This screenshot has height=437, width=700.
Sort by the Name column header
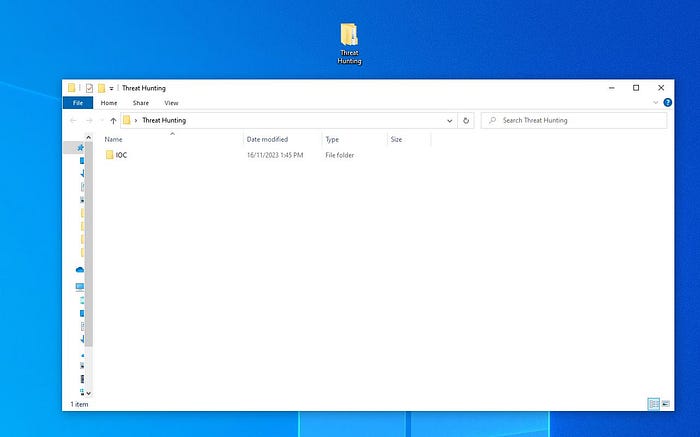tap(172, 139)
